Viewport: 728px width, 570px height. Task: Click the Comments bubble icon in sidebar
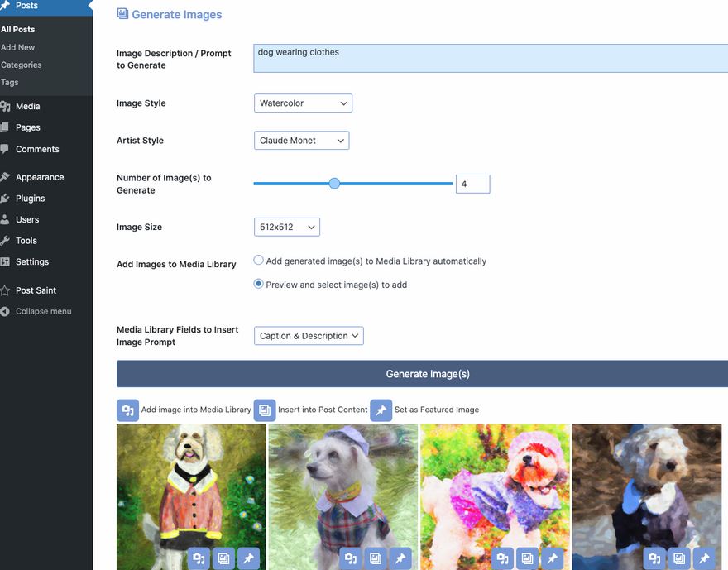click(x=5, y=149)
